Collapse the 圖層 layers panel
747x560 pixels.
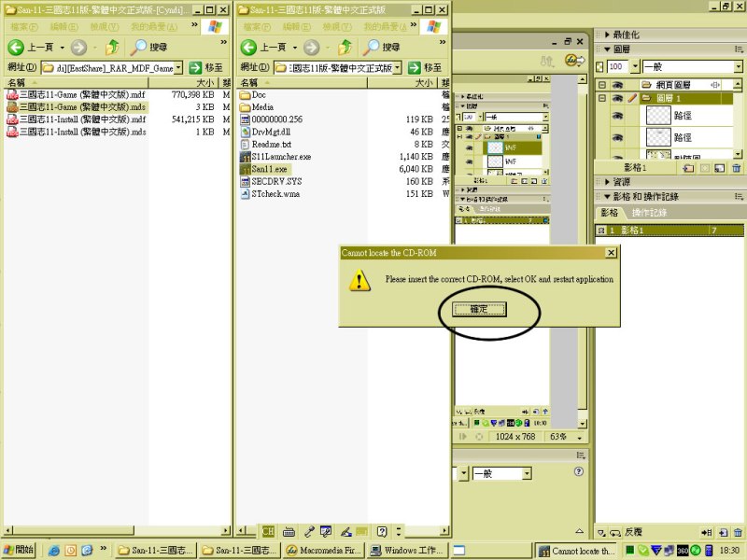(608, 49)
